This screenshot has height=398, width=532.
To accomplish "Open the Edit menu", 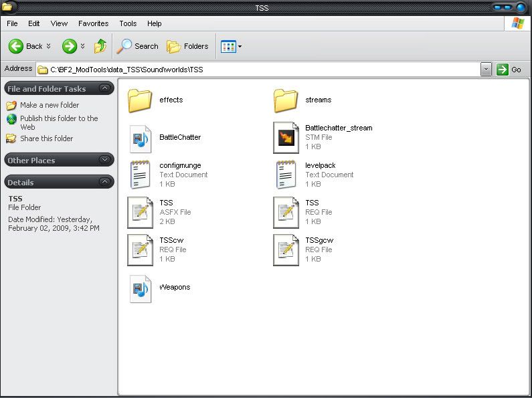I will click(34, 23).
